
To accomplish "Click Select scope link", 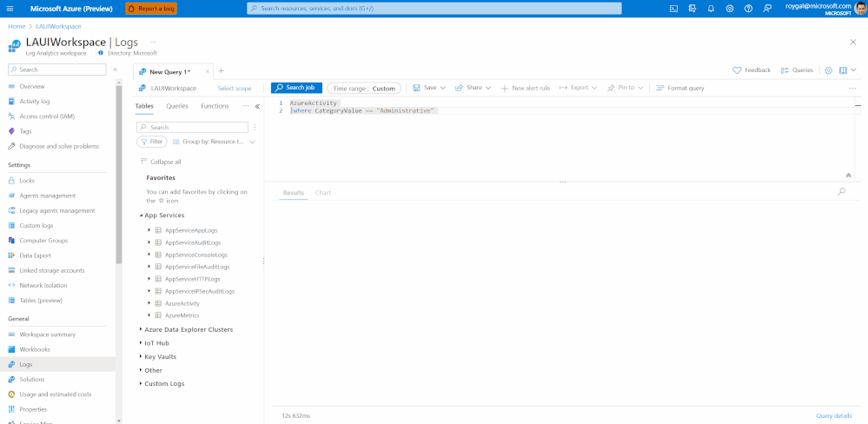I will click(x=235, y=88).
